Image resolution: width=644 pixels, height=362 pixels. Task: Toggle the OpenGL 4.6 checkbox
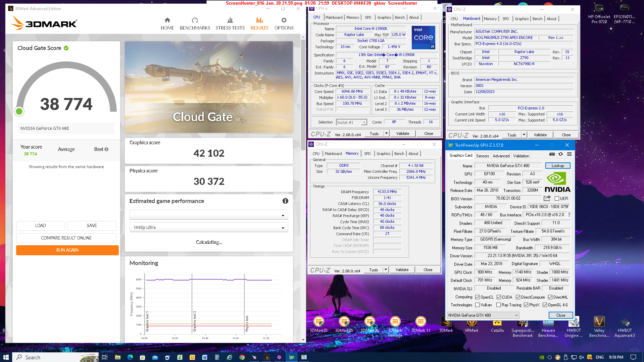click(x=545, y=305)
